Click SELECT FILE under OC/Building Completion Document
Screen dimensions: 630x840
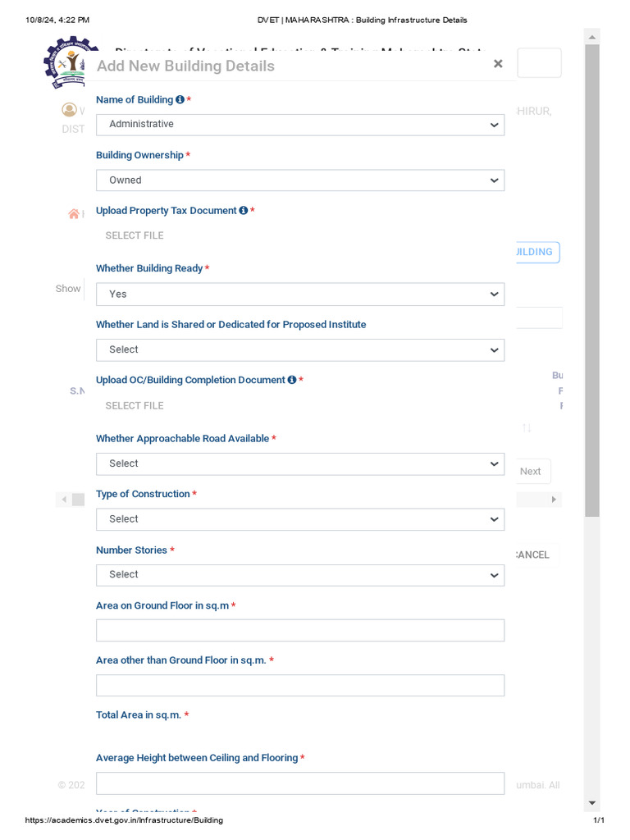135,406
